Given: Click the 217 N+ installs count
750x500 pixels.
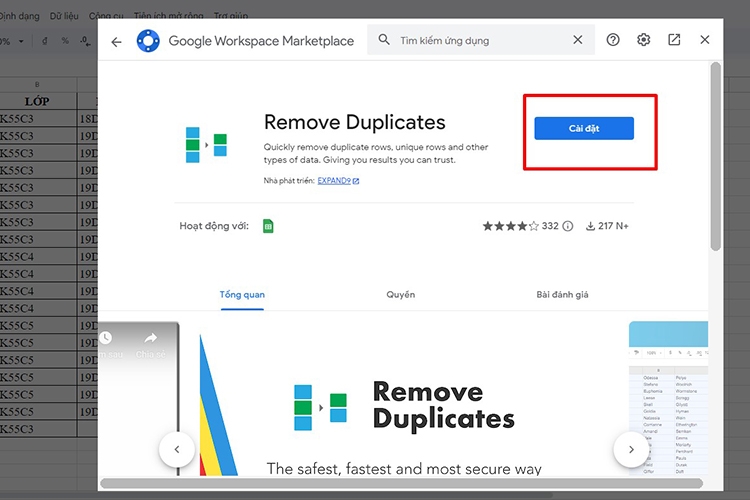Looking at the screenshot, I should click(x=613, y=226).
